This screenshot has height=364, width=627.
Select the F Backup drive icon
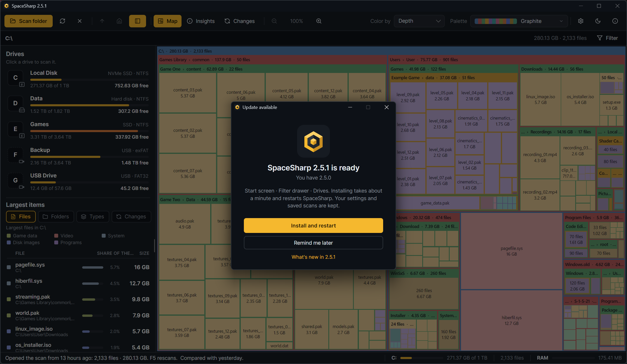pos(15,155)
